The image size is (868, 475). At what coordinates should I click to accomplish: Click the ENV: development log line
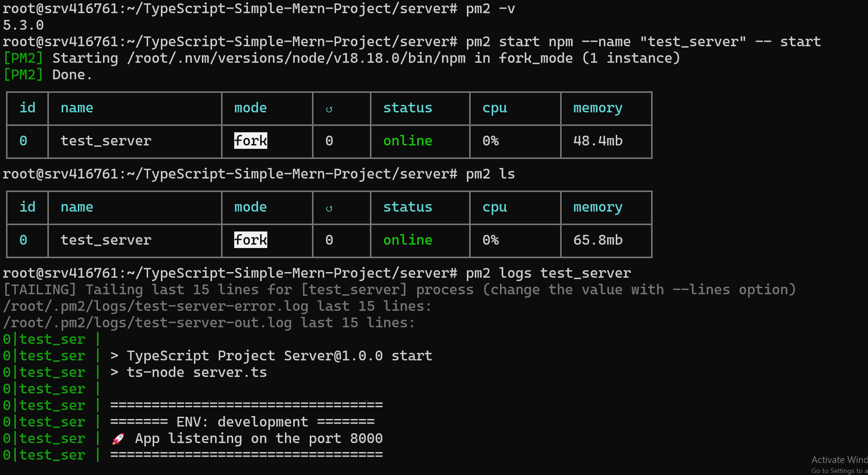point(242,422)
